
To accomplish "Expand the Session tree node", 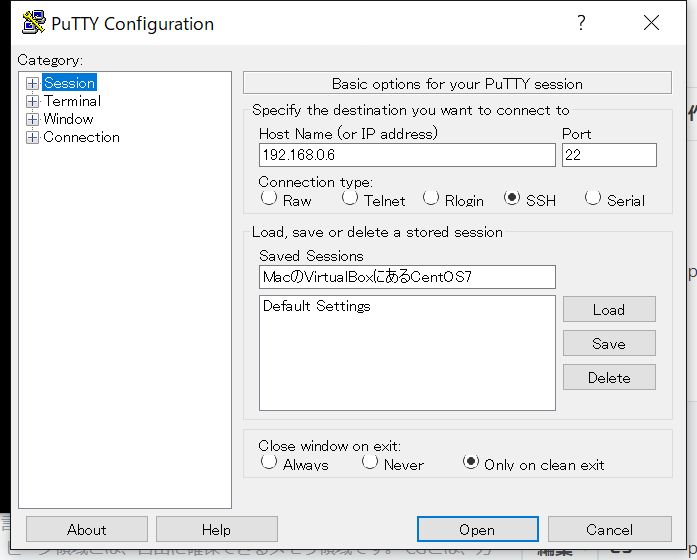I will (32, 83).
